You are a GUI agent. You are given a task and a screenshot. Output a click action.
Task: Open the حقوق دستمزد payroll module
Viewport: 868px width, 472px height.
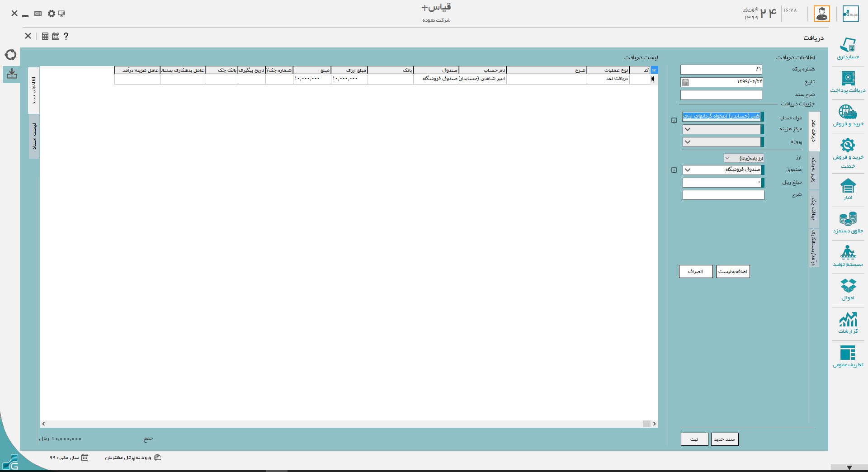848,222
